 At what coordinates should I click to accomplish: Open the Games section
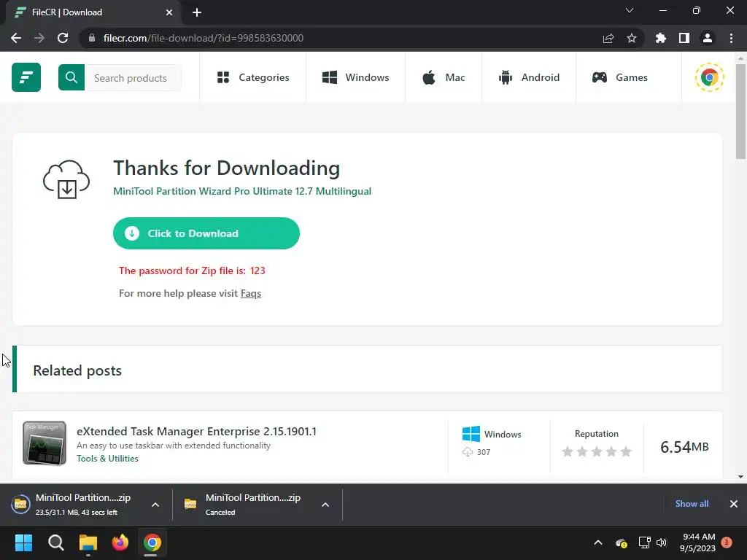(x=619, y=77)
